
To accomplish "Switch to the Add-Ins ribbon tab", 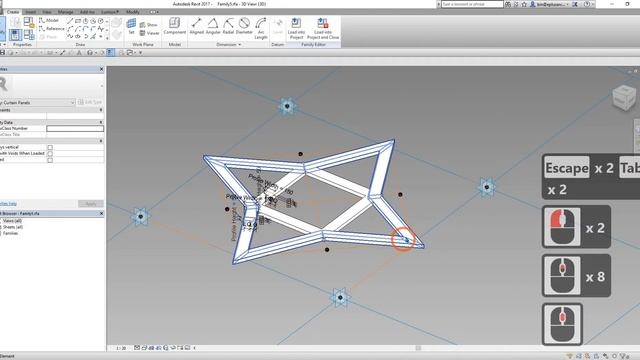I will 87,12.
